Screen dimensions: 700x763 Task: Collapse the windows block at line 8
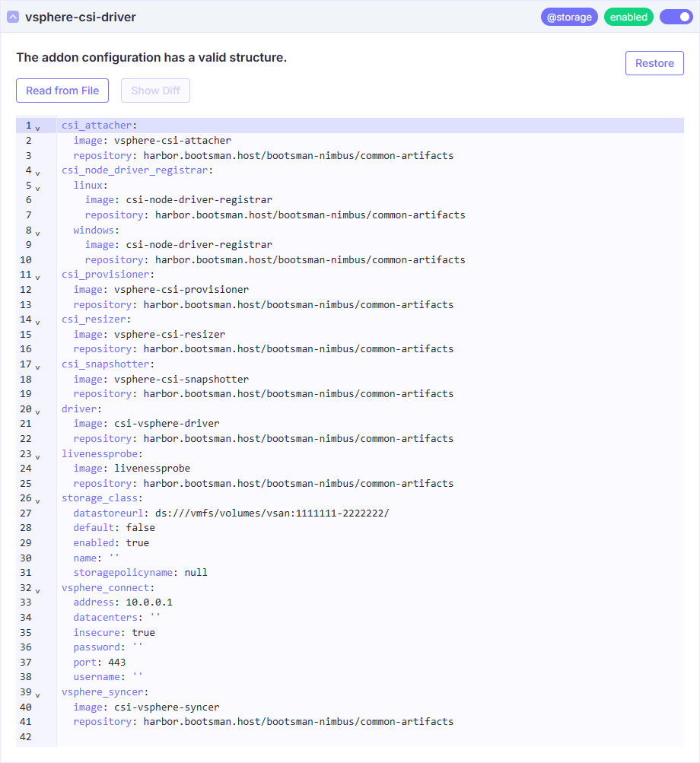tap(37, 232)
